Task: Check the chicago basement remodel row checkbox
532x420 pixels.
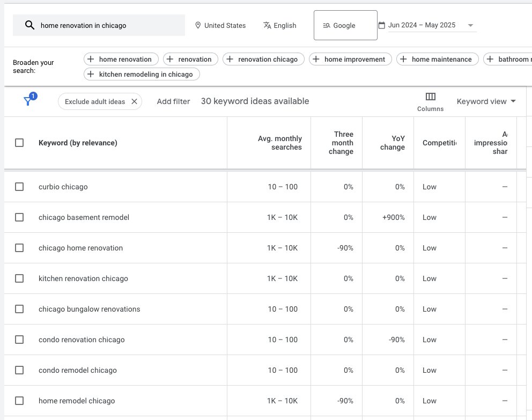Action: [x=20, y=217]
